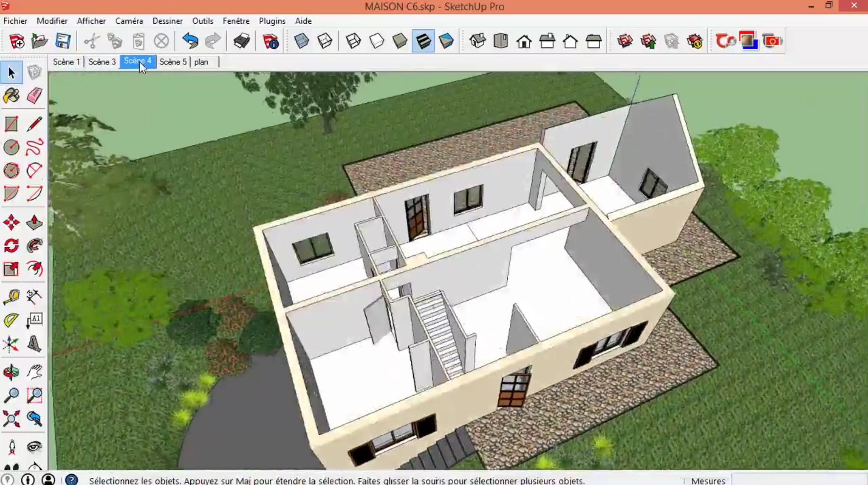Switch to Monochrome face style

click(446, 41)
